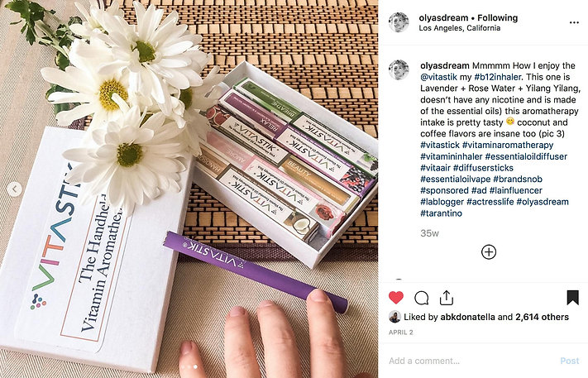Image resolution: width=588 pixels, height=378 pixels.
Task: Open the #tarantino hashtag
Action: pyautogui.click(x=441, y=213)
